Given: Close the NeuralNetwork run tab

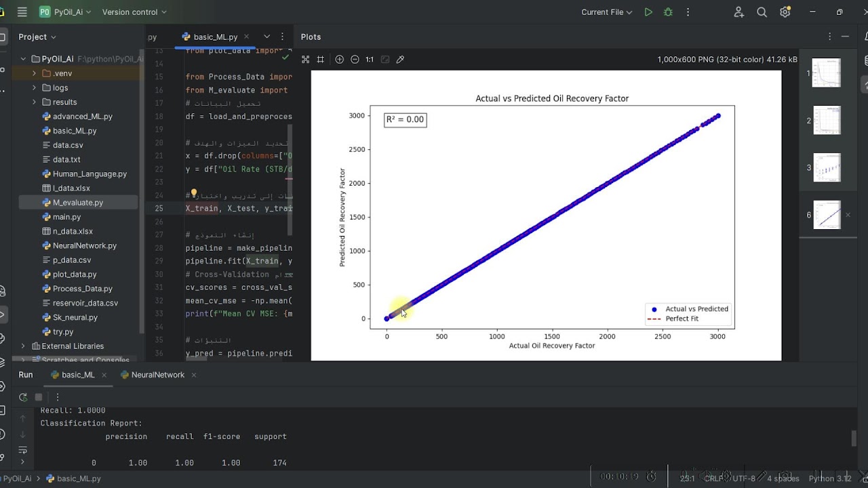Looking at the screenshot, I should (x=194, y=375).
